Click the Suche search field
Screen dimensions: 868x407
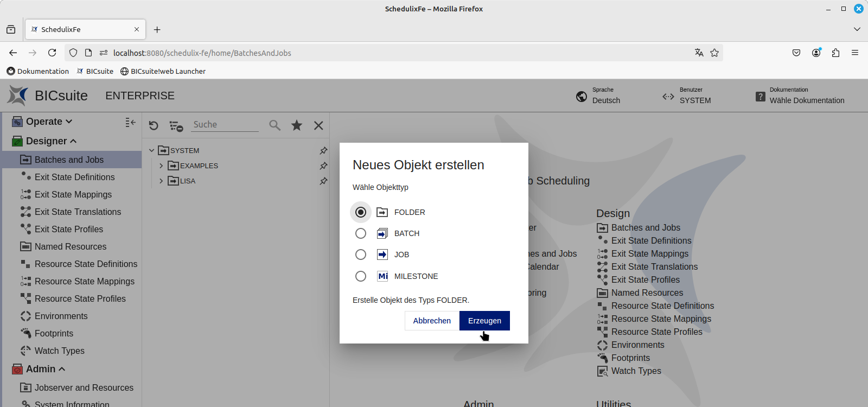[225, 125]
